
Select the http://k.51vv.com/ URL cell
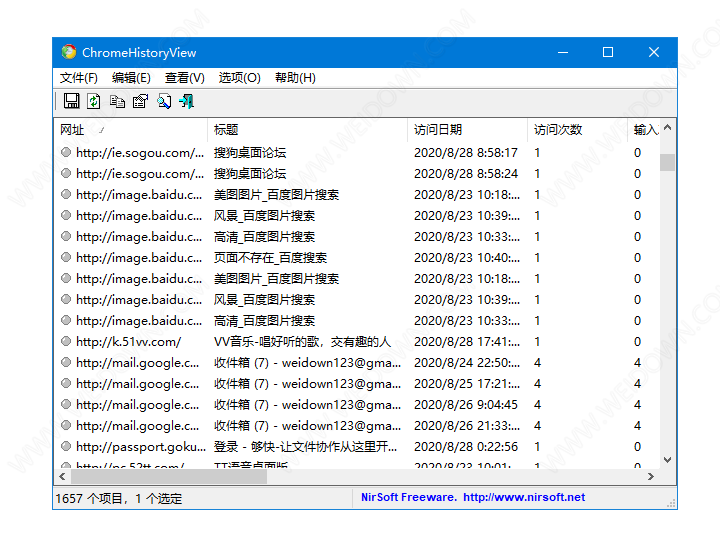click(x=129, y=342)
